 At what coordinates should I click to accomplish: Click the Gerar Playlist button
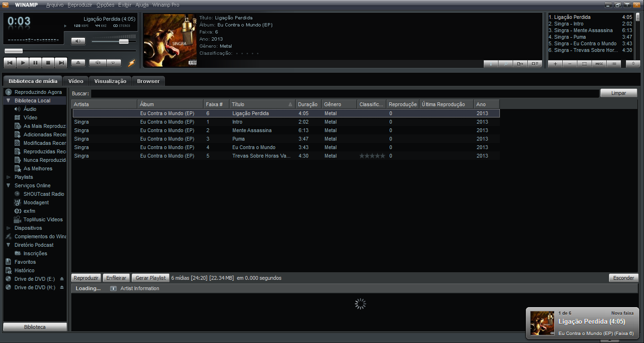coord(150,278)
